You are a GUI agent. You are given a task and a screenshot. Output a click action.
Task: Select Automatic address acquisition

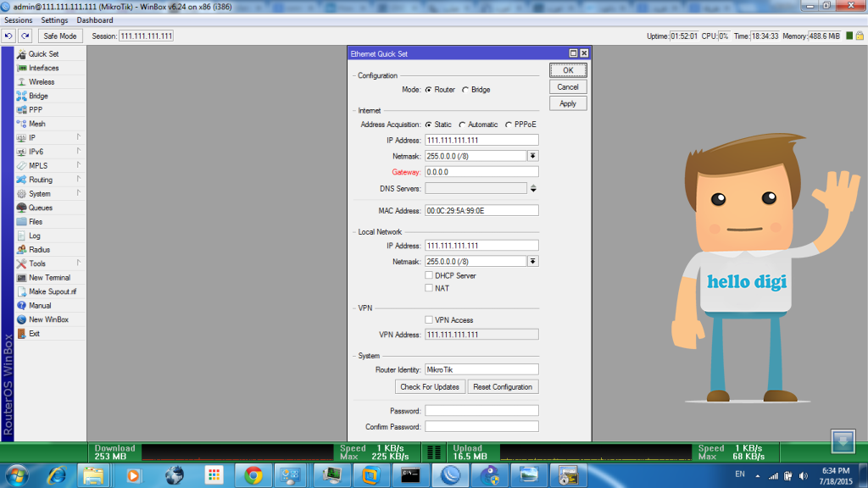point(462,125)
